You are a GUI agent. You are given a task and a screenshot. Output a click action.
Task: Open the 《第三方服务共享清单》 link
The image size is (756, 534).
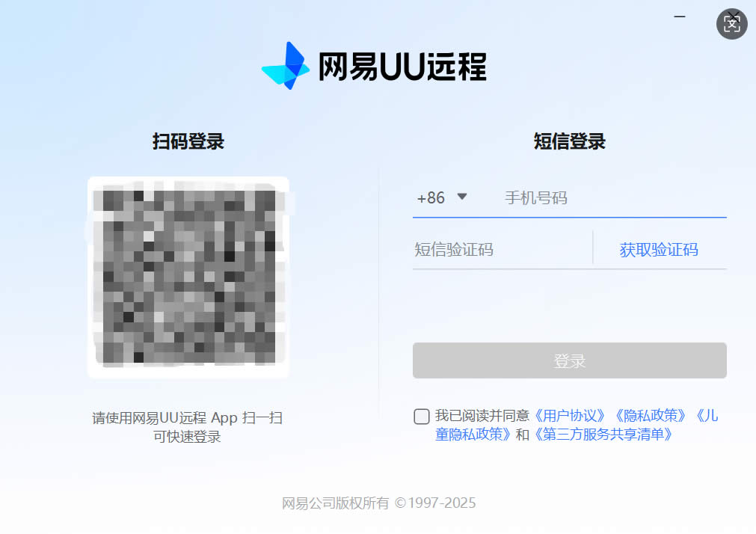tap(602, 434)
